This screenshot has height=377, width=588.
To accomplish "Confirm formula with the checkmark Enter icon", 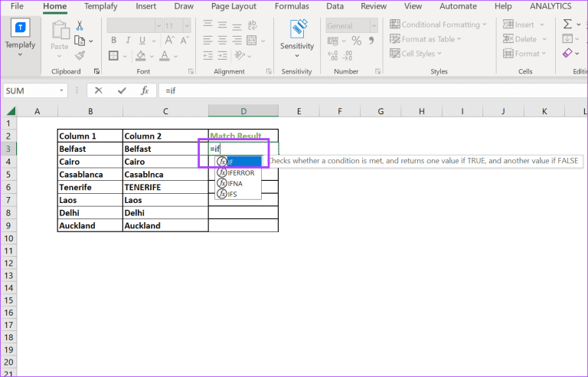I will point(121,90).
